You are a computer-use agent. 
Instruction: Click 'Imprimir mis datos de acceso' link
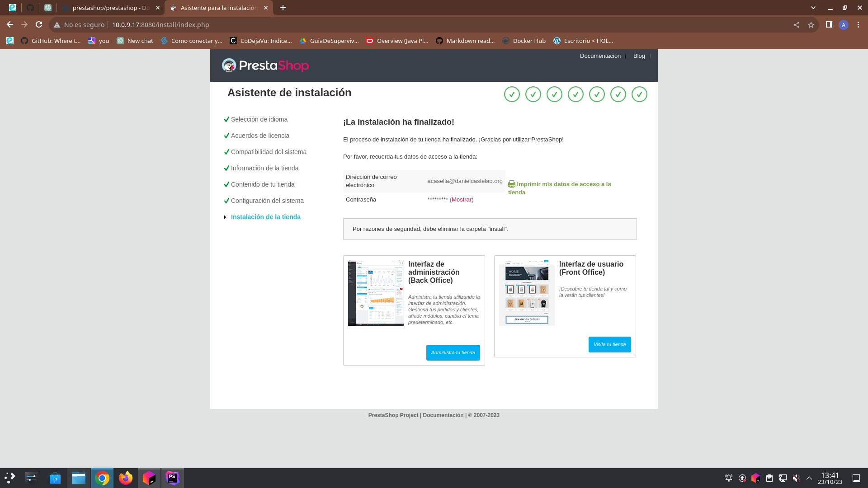[x=559, y=188]
